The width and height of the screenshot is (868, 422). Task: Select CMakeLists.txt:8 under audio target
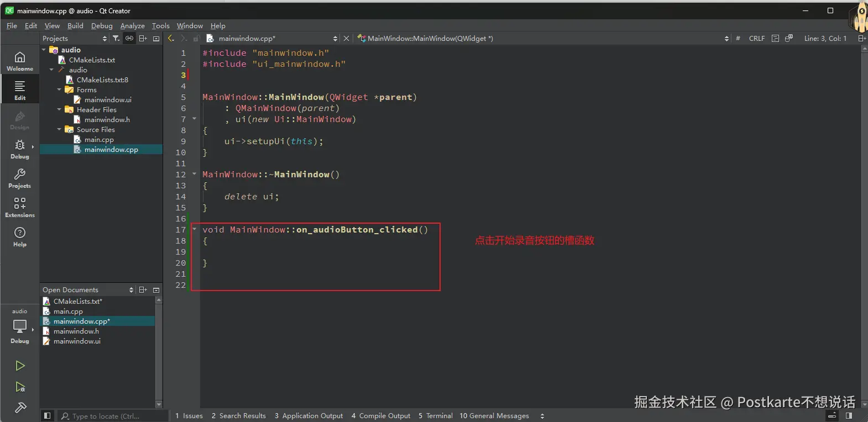coord(102,80)
